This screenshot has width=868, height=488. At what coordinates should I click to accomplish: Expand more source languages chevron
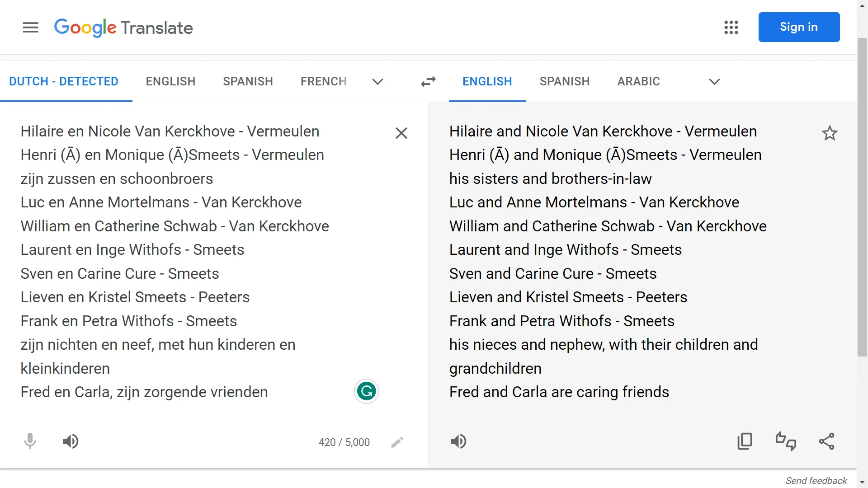377,82
